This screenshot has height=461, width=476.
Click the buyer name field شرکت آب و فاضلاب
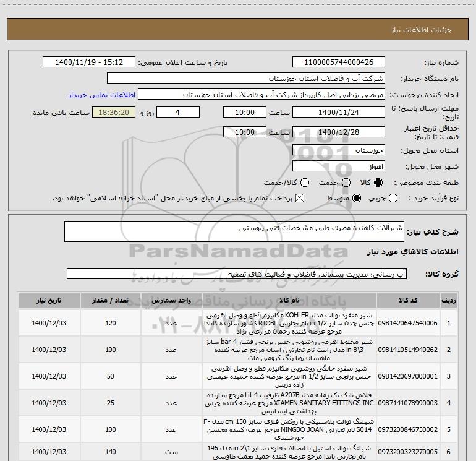point(246,78)
